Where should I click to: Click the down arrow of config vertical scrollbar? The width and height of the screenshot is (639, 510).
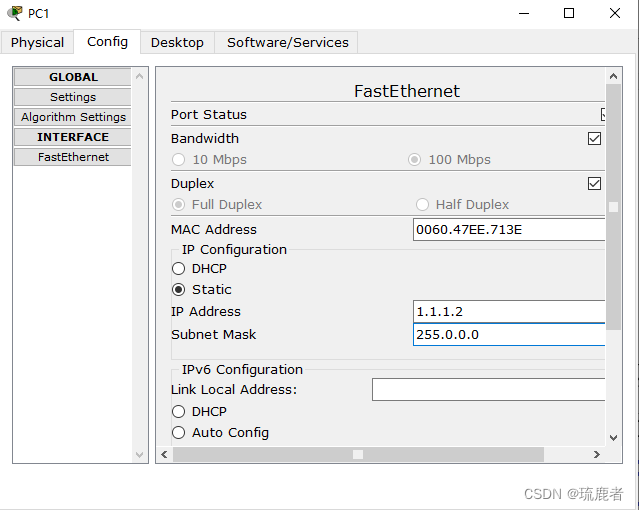click(613, 438)
